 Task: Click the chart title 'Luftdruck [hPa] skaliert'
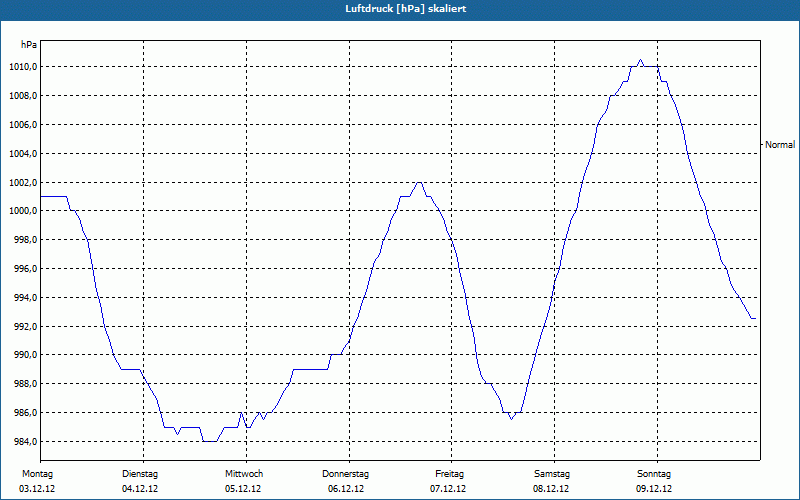click(406, 9)
